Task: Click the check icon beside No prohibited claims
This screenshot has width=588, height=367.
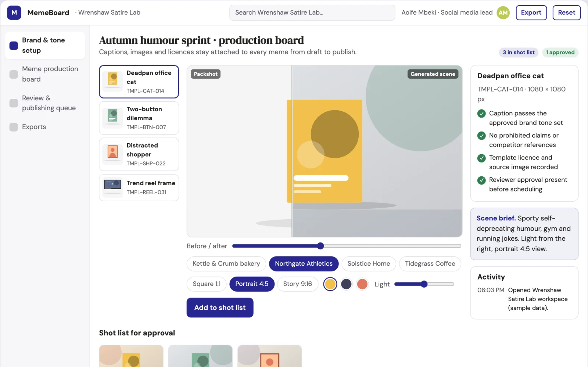Action: [481, 136]
